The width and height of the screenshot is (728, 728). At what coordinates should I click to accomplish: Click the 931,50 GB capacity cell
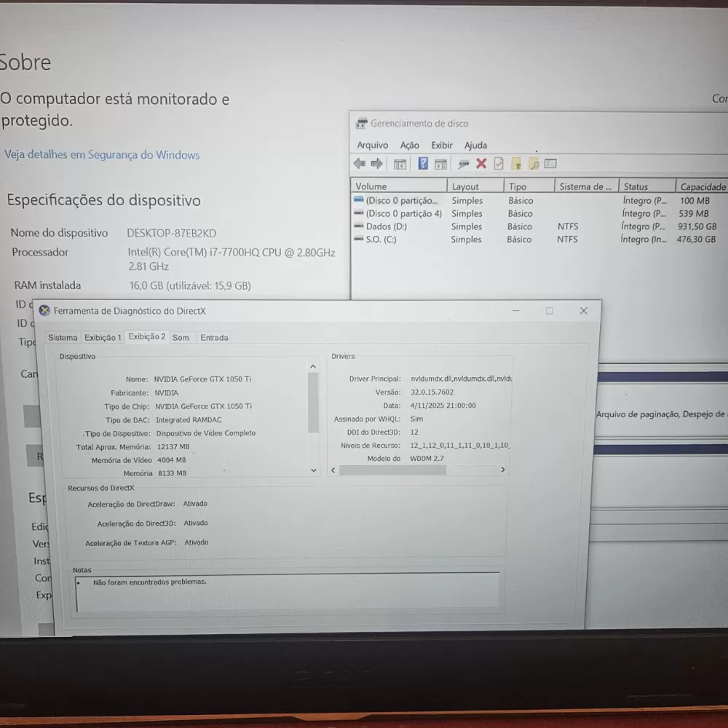coord(697,226)
